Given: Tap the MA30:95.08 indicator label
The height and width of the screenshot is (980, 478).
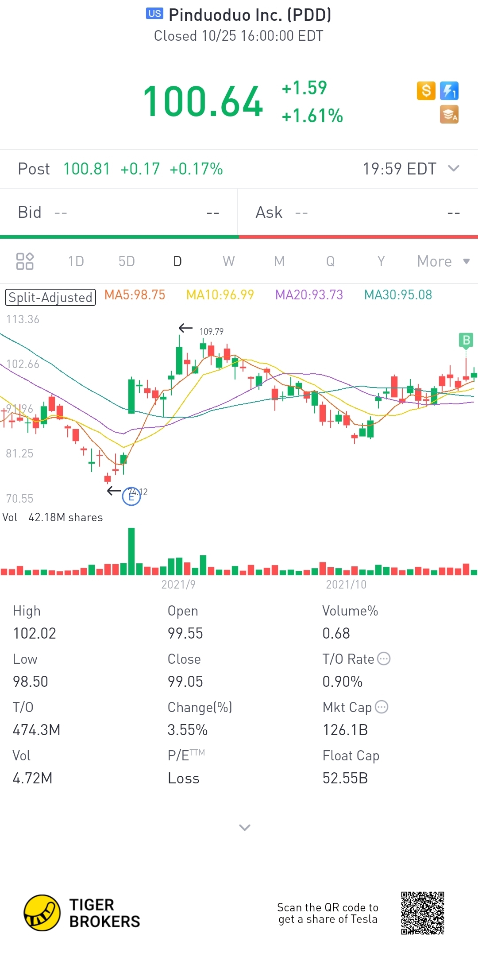Looking at the screenshot, I should point(398,295).
